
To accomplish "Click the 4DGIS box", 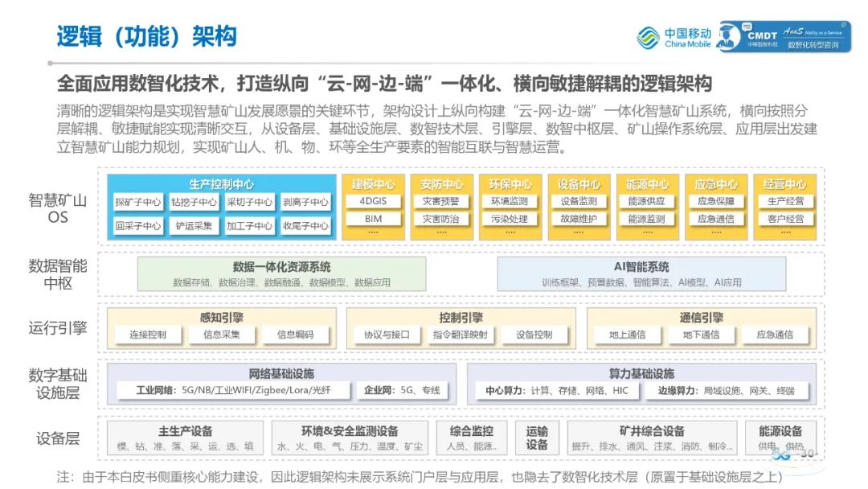I will [x=373, y=201].
